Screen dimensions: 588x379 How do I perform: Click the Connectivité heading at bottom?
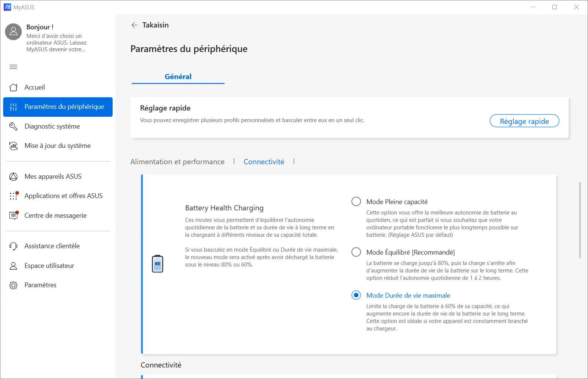(x=161, y=365)
